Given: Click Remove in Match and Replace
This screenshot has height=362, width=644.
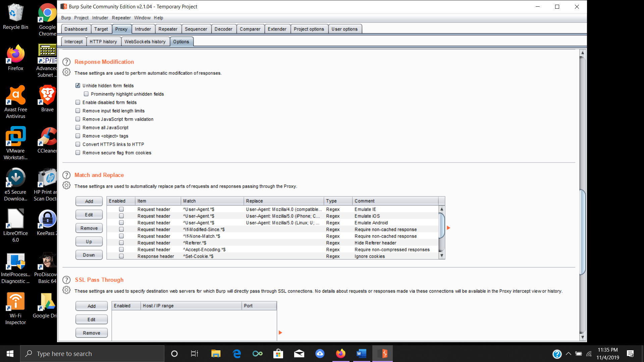Looking at the screenshot, I should tap(89, 228).
